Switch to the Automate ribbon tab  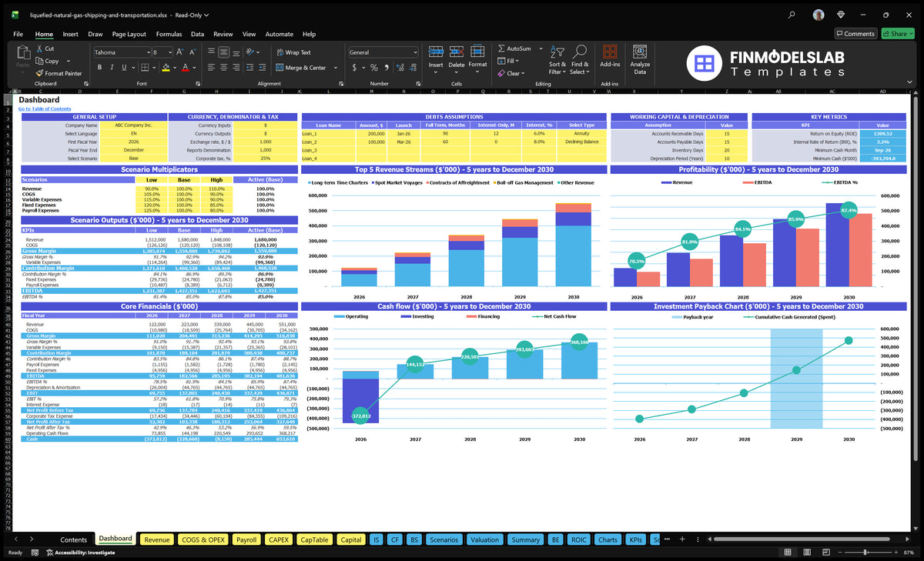pyautogui.click(x=279, y=34)
